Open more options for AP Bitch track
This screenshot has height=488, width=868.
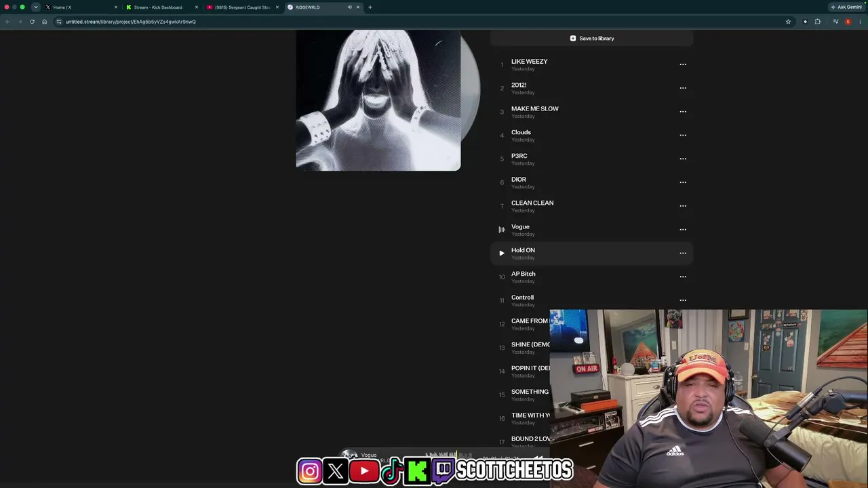coord(683,277)
